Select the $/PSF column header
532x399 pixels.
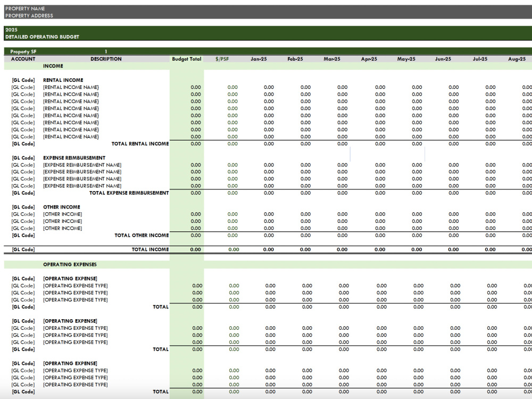pyautogui.click(x=222, y=59)
